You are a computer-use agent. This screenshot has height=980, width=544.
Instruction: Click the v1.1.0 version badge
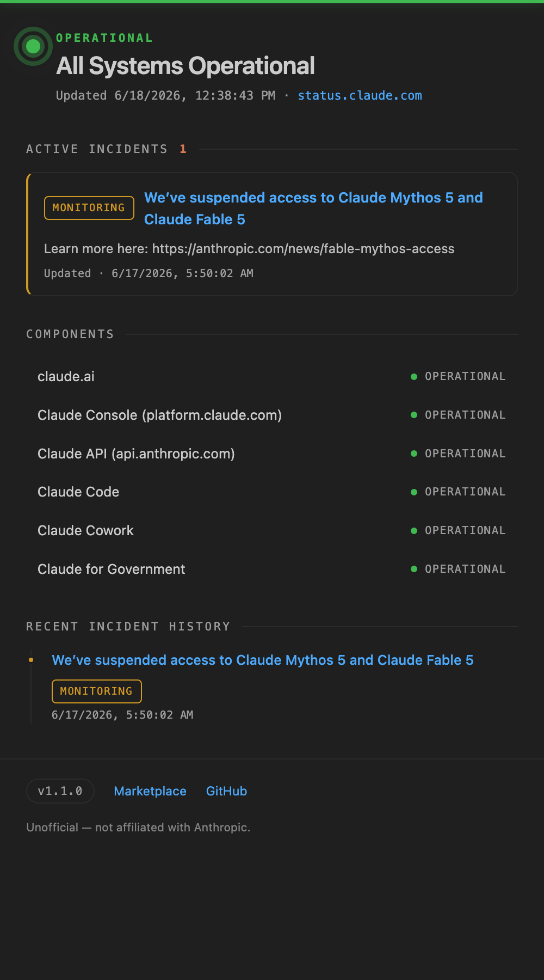(60, 791)
